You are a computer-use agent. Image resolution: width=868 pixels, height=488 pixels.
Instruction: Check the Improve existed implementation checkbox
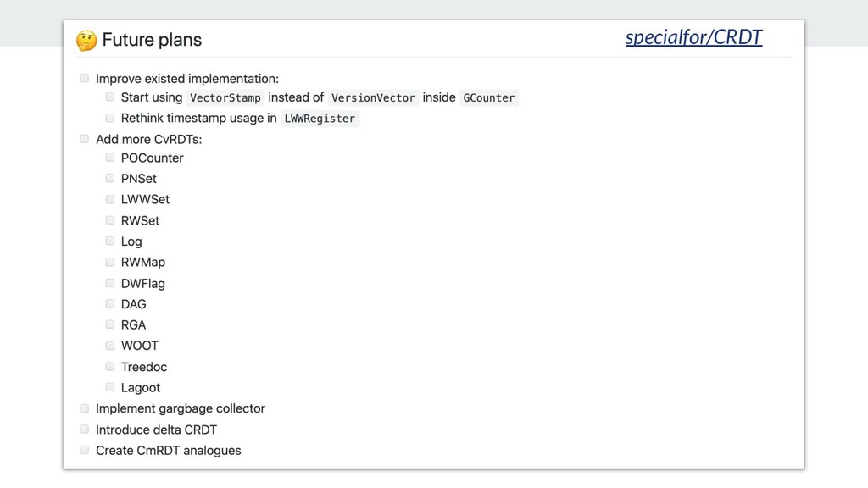coord(84,78)
